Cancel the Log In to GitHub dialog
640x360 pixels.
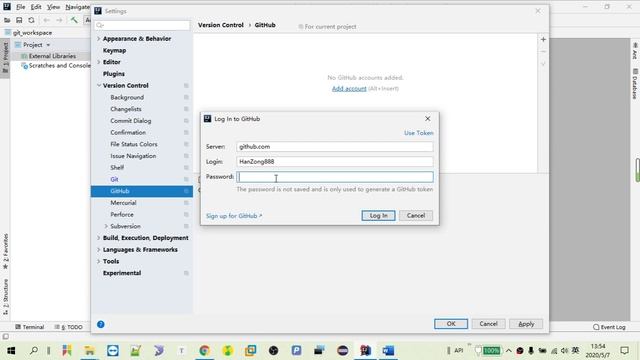[x=416, y=216]
